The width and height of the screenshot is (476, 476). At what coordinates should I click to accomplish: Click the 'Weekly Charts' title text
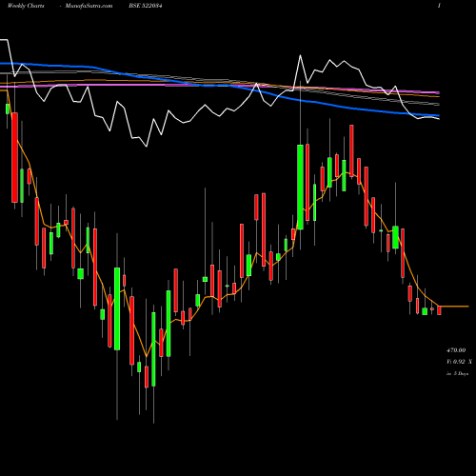tap(26, 6)
